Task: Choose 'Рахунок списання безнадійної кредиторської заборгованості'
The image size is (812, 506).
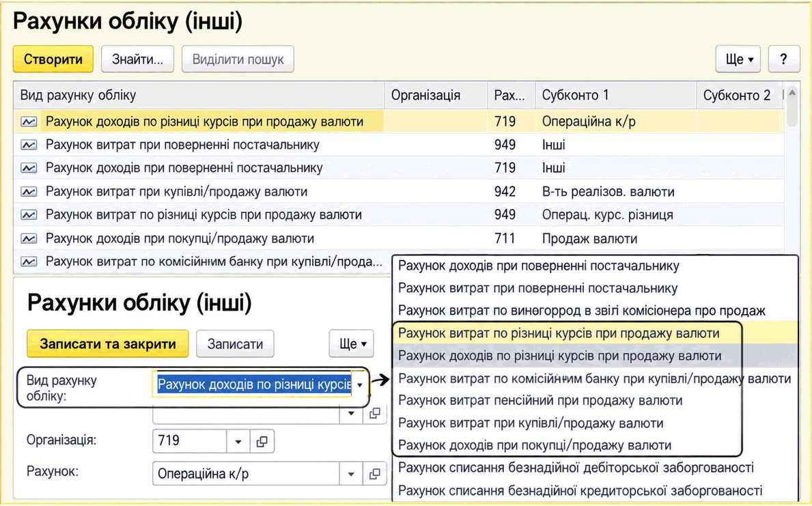Action: click(x=580, y=490)
